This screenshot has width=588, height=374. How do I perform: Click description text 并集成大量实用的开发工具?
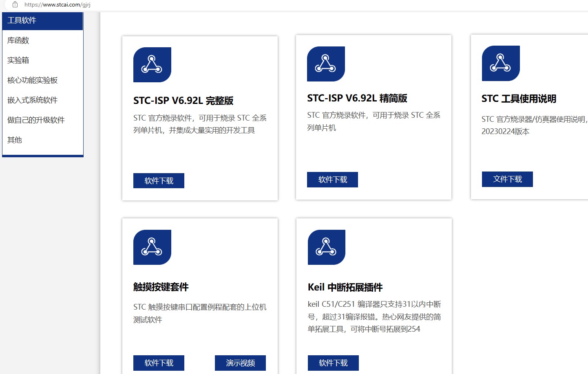point(212,130)
